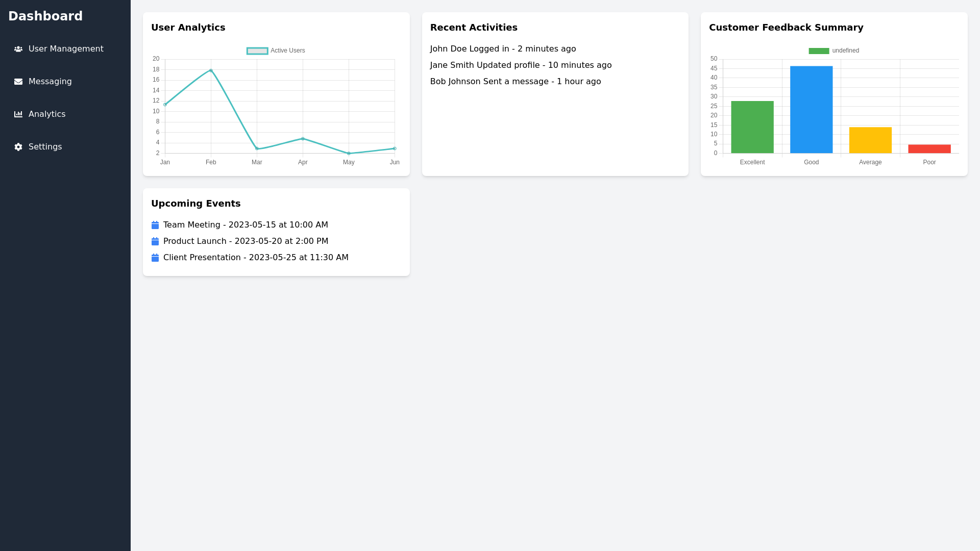Click the Messaging envelope icon
This screenshot has height=551, width=980.
(x=18, y=82)
